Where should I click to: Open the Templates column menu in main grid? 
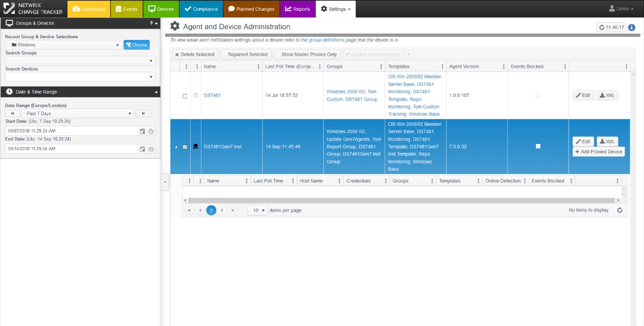pos(442,67)
